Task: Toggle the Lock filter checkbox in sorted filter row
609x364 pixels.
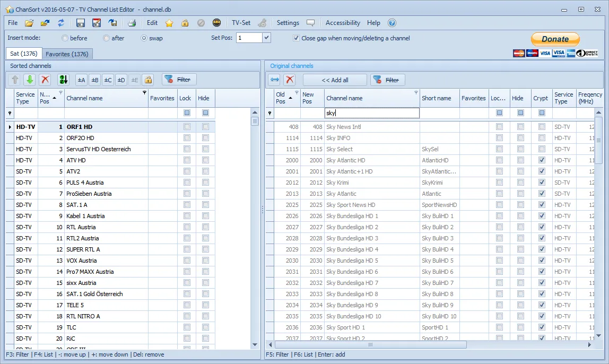Action: [x=187, y=112]
